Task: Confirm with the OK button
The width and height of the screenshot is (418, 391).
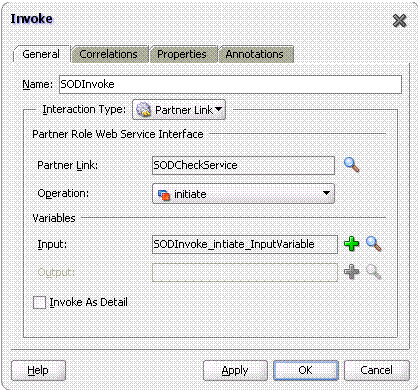Action: pos(306,370)
